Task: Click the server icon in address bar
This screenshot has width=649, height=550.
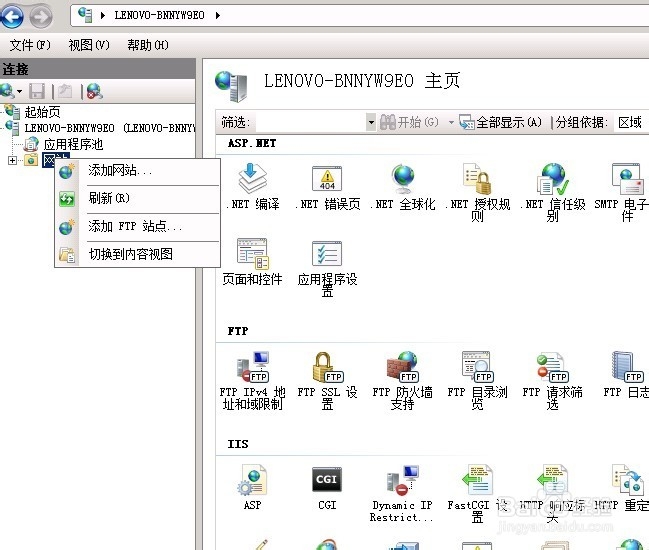Action: click(x=85, y=15)
